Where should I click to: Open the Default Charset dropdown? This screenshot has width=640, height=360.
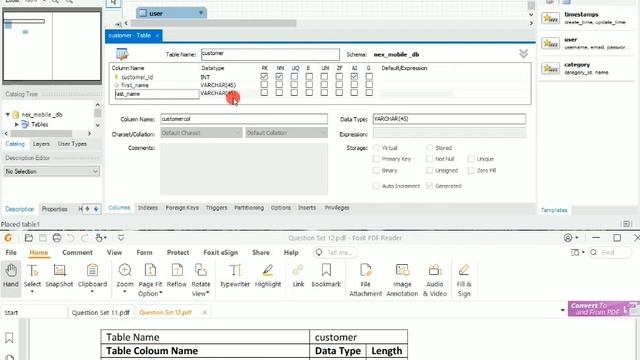pyautogui.click(x=201, y=133)
